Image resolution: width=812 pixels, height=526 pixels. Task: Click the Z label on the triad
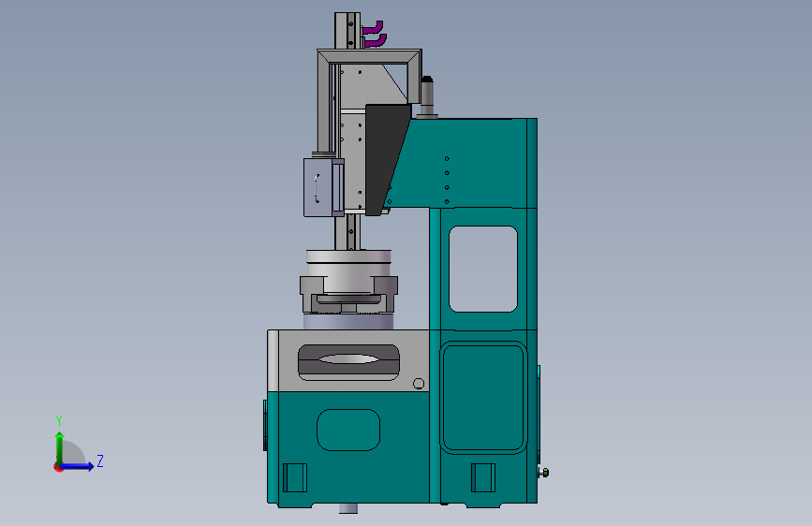coord(100,460)
